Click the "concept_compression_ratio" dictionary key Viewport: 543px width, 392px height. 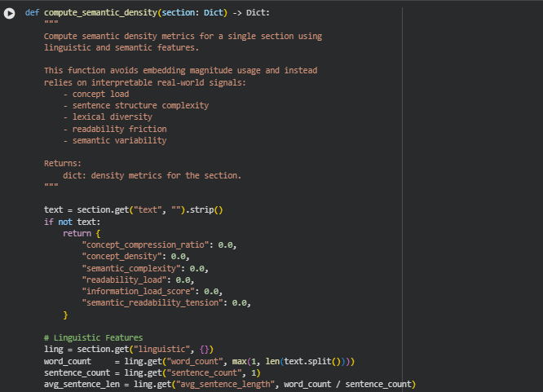pos(148,244)
